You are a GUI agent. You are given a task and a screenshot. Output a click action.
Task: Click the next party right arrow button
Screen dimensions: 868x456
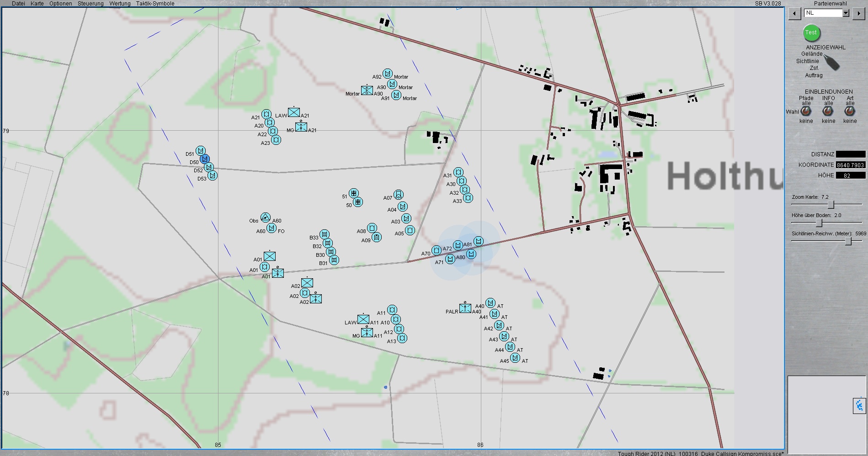coord(858,14)
